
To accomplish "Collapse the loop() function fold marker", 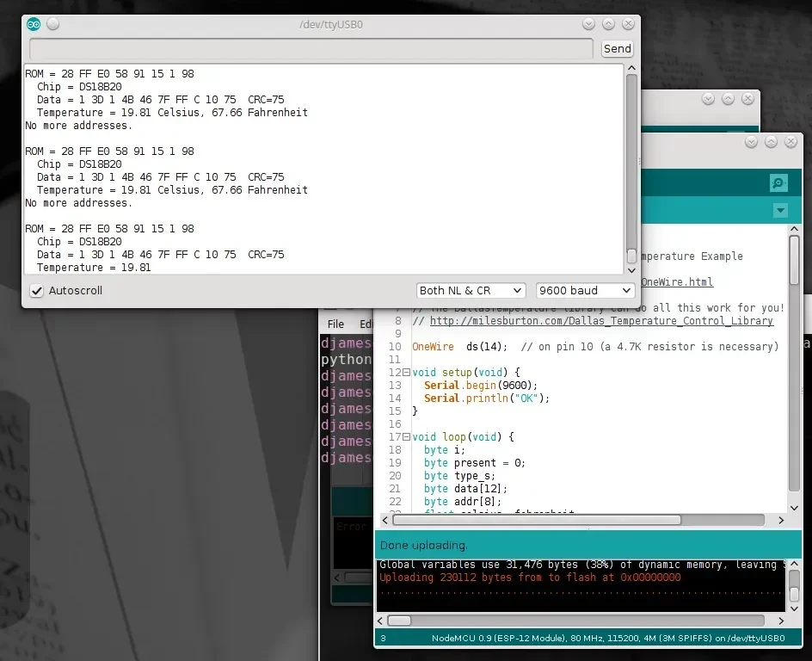I will click(x=407, y=437).
